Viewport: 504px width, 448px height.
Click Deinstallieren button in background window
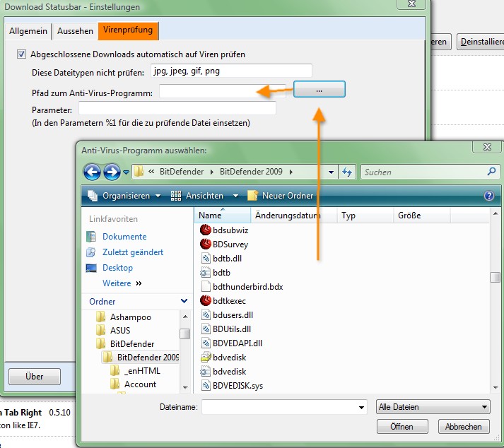[481, 42]
